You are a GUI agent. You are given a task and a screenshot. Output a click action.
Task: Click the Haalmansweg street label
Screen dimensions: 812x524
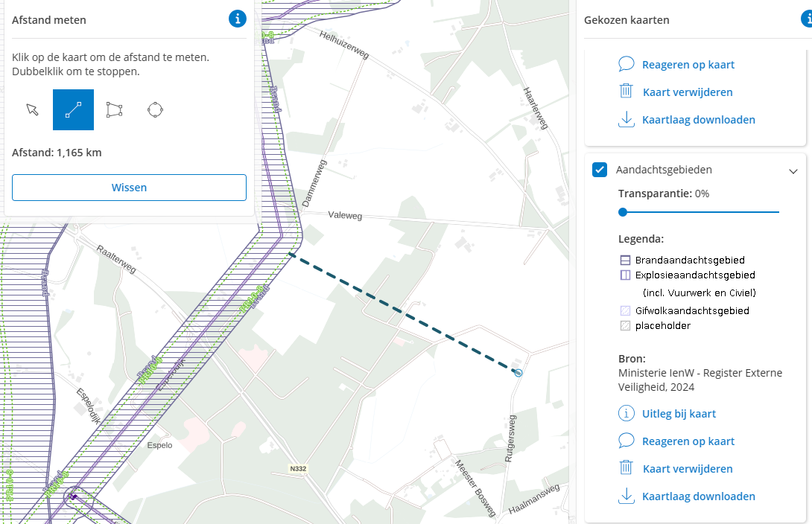[x=534, y=499]
